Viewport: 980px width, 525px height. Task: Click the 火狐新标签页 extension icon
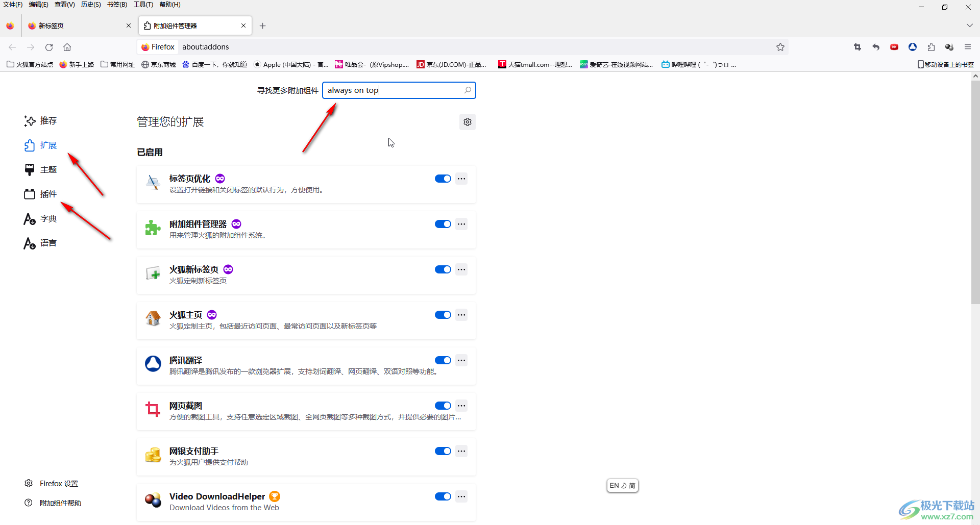pyautogui.click(x=153, y=273)
